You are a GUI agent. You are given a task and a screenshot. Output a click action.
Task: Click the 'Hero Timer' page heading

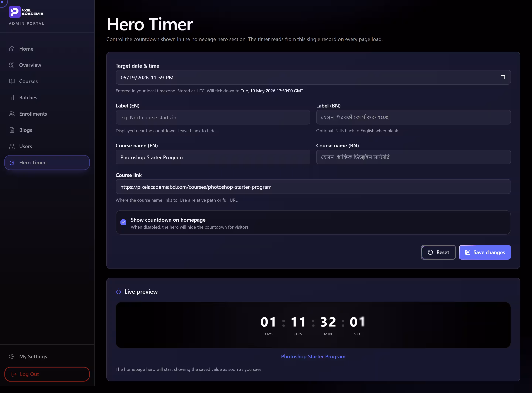point(150,24)
